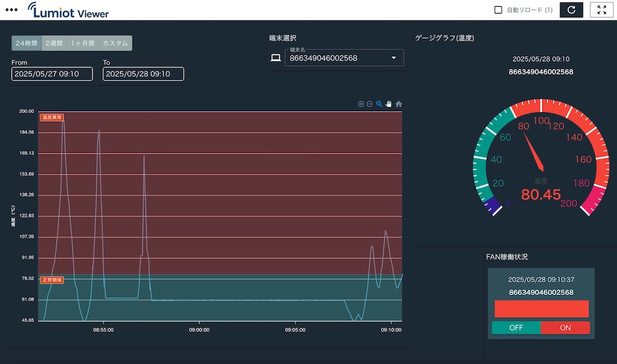Click the From date input field
Screen dimensions: 617x364
pos(52,74)
